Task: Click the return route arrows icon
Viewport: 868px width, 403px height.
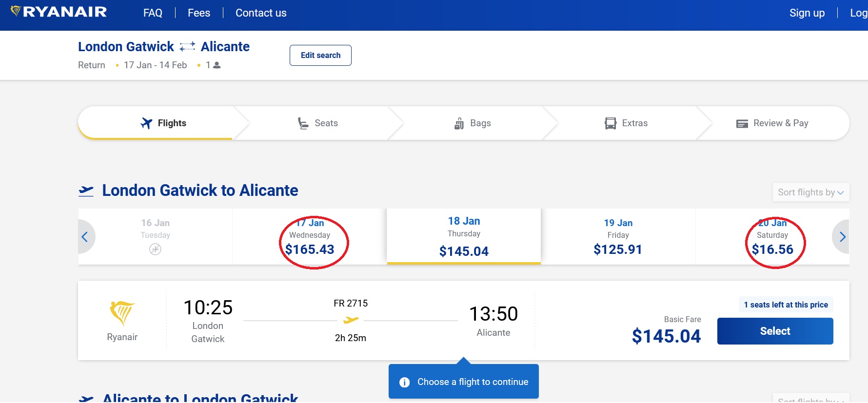Action: click(187, 47)
